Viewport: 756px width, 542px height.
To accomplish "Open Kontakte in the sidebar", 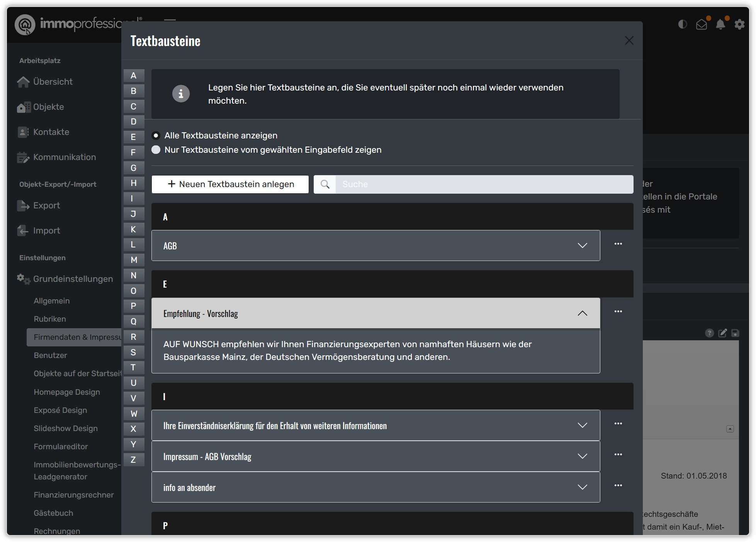I will pyautogui.click(x=51, y=132).
